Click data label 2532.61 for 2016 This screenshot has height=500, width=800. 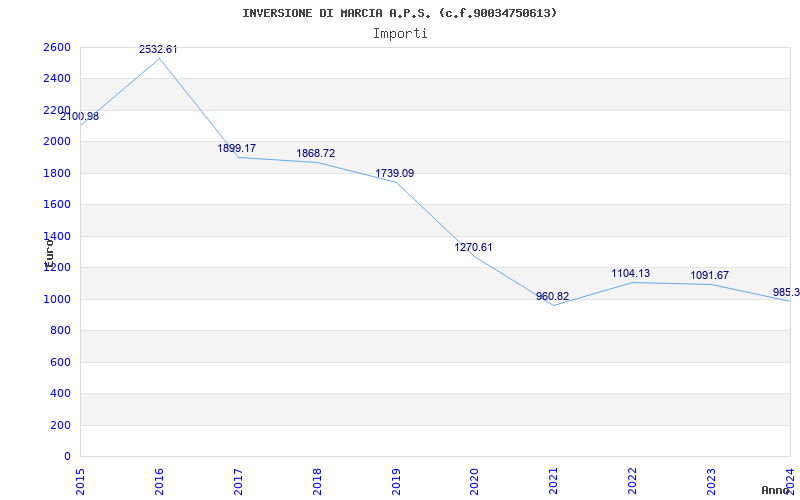[158, 49]
